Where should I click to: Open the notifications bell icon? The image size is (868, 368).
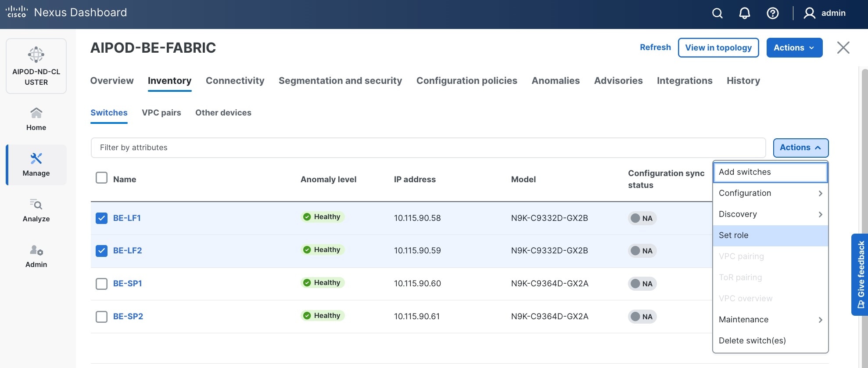tap(745, 13)
